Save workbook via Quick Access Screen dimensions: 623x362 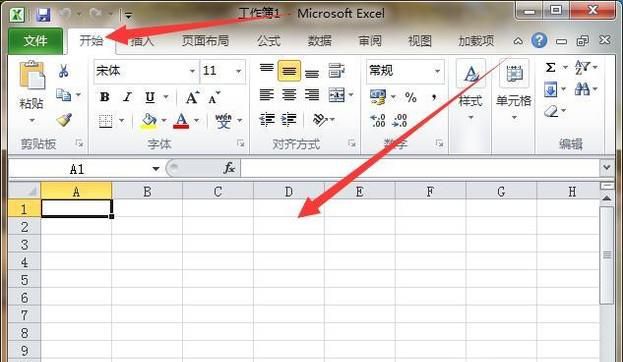[x=43, y=15]
